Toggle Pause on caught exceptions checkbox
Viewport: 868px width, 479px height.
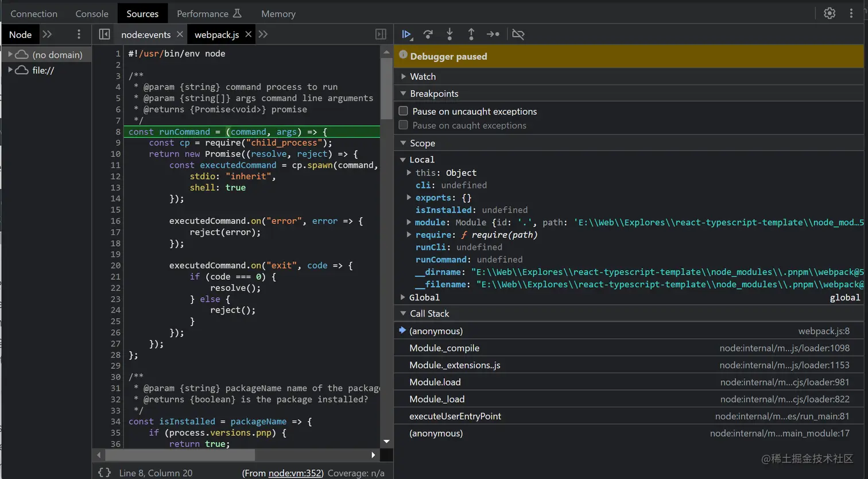point(404,125)
